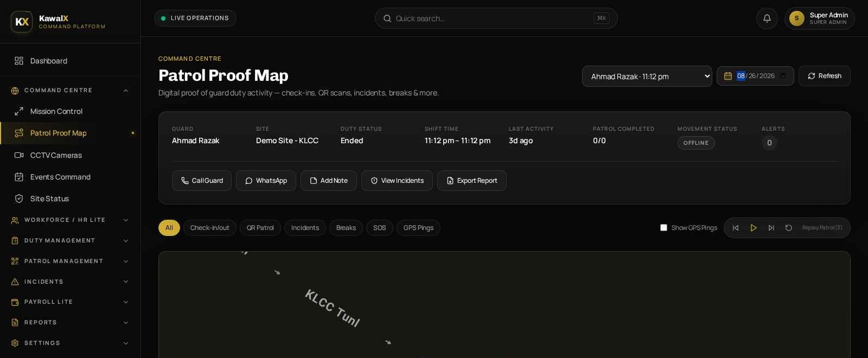Click the OFFLINE movement status badge
868x358 pixels.
click(696, 143)
